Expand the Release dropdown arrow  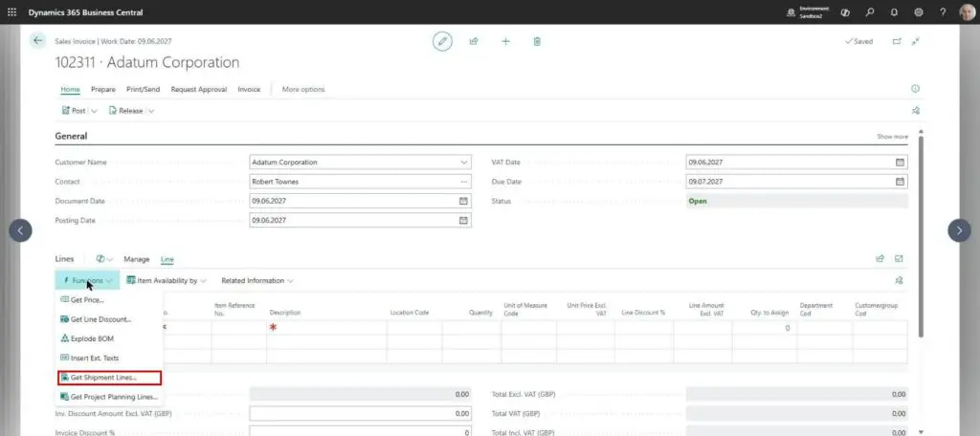151,111
